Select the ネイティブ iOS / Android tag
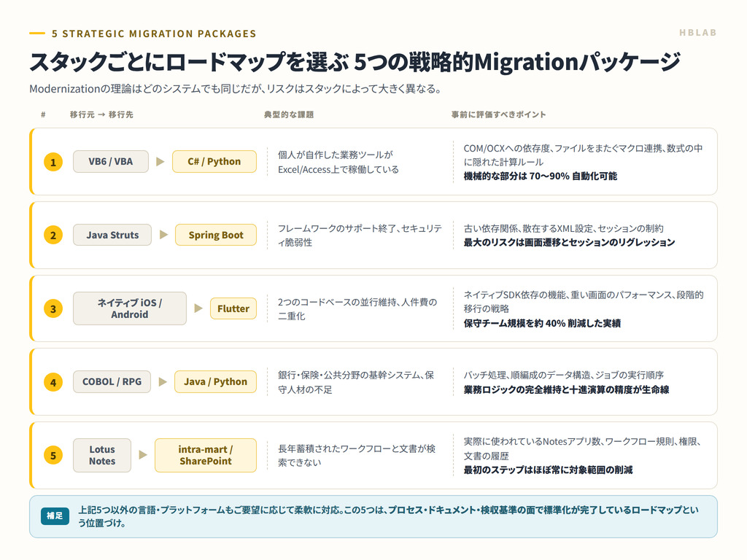Screen dimensions: 747x560 [130, 308]
